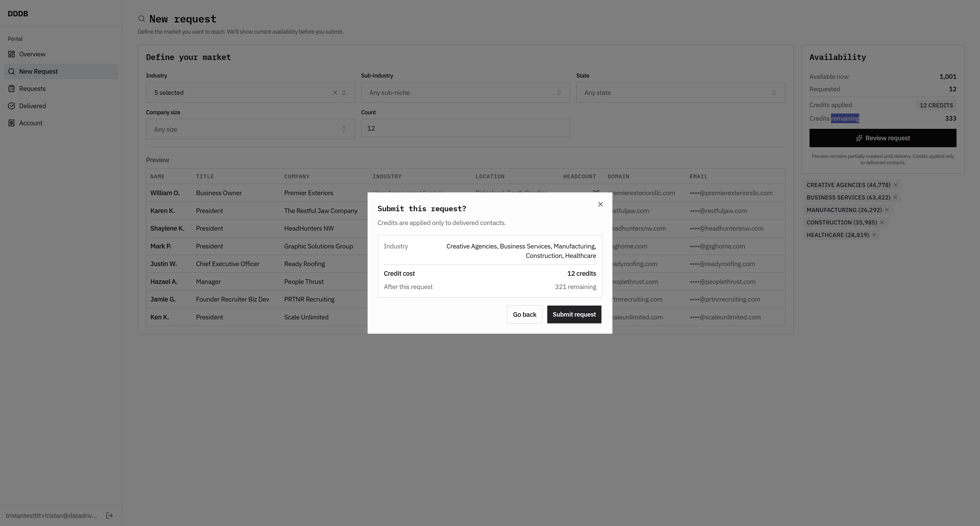Screen dimensions: 980x526
Task: Open the Sub-industry dropdown
Action: pyautogui.click(x=465, y=92)
